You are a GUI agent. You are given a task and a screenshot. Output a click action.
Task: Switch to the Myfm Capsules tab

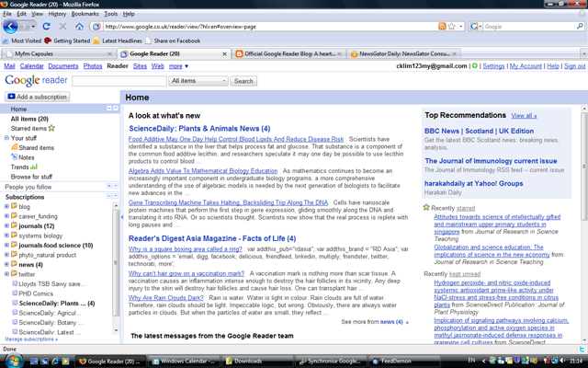tap(59, 53)
